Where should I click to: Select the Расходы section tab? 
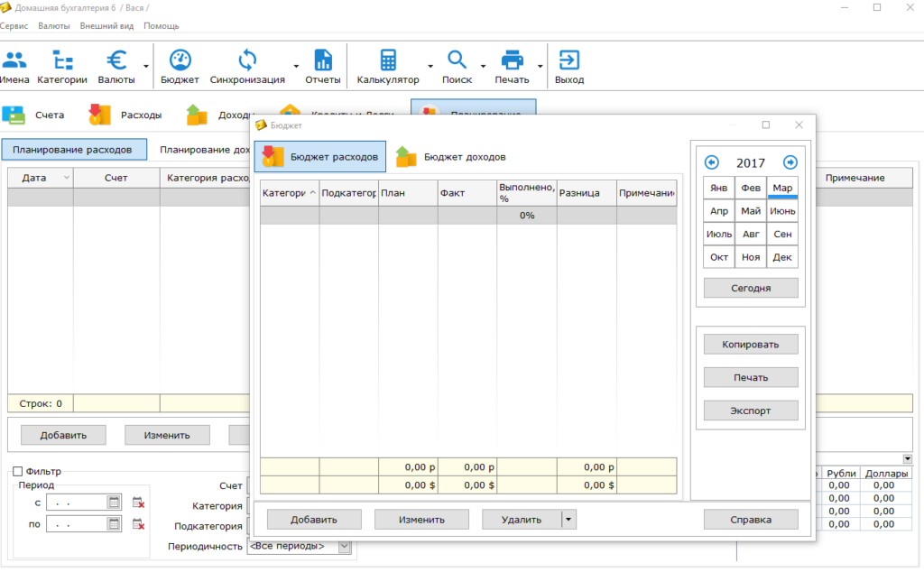(x=125, y=115)
